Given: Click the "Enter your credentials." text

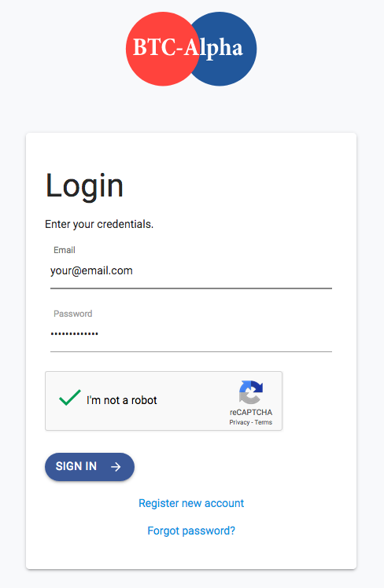Looking at the screenshot, I should 99,224.
